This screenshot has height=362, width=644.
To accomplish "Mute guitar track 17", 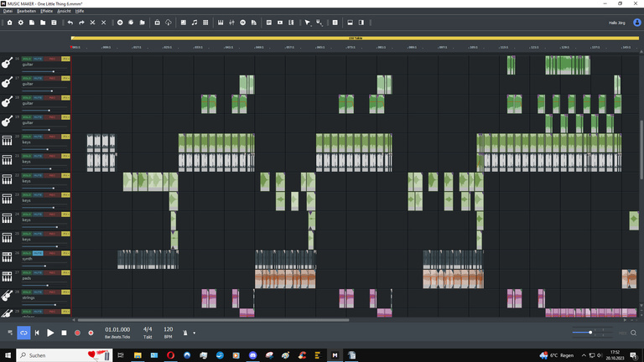I will (x=38, y=79).
